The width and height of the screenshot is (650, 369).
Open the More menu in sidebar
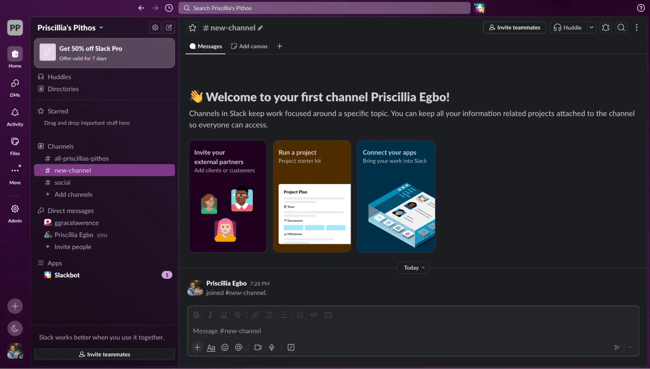point(15,175)
